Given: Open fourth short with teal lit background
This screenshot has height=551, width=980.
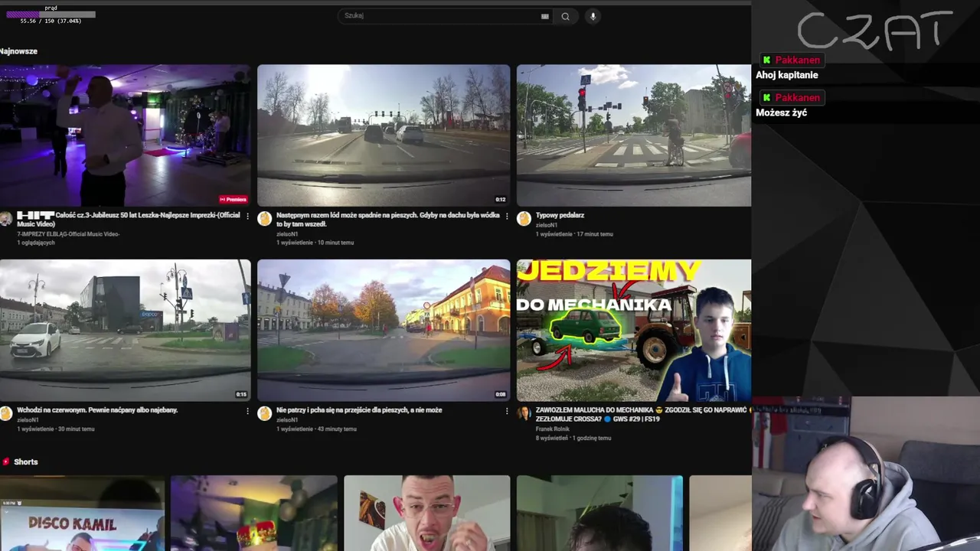Looking at the screenshot, I should point(599,513).
